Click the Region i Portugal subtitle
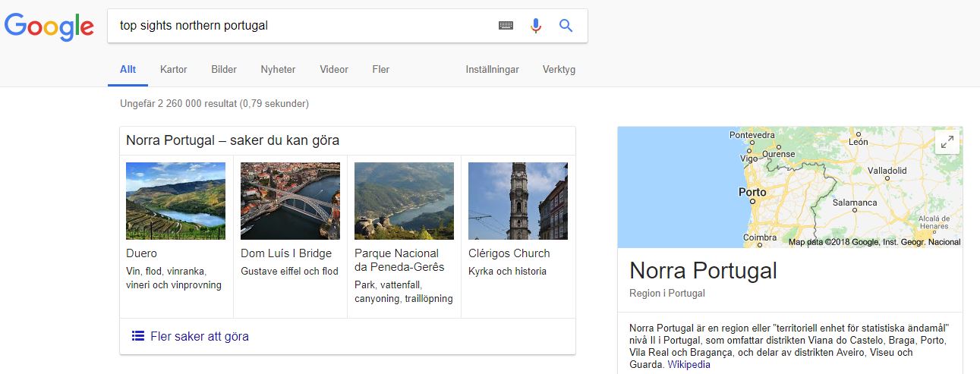 (x=667, y=293)
